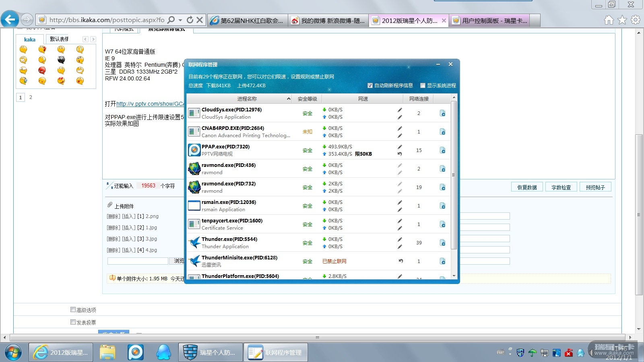Show next emoticon tabs arrow
Image resolution: width=644 pixels, height=362 pixels.
point(93,39)
